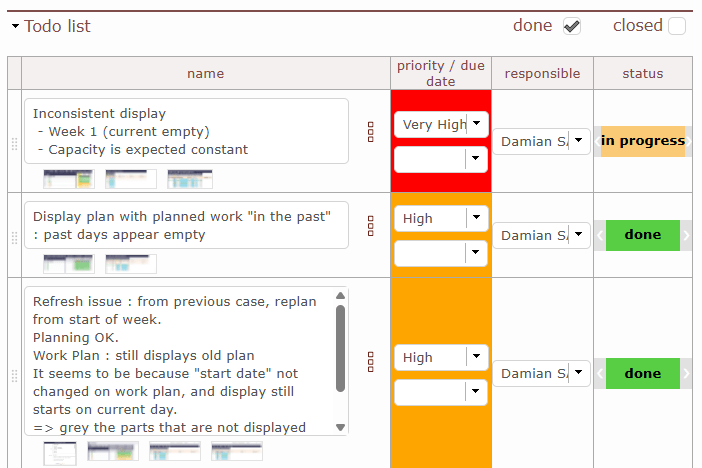Click the three-squares menu icon for Refresh issue row
This screenshot has width=702, height=468.
point(370,360)
